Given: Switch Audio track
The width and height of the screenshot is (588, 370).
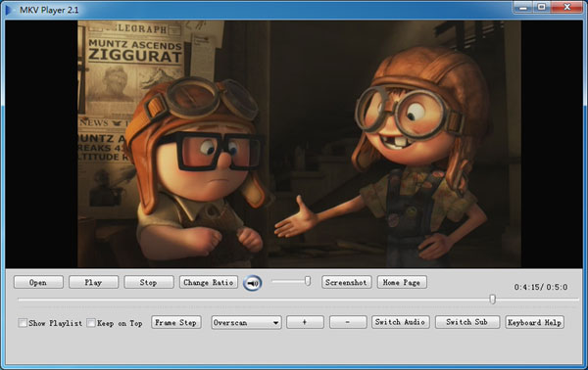Looking at the screenshot, I should [401, 322].
